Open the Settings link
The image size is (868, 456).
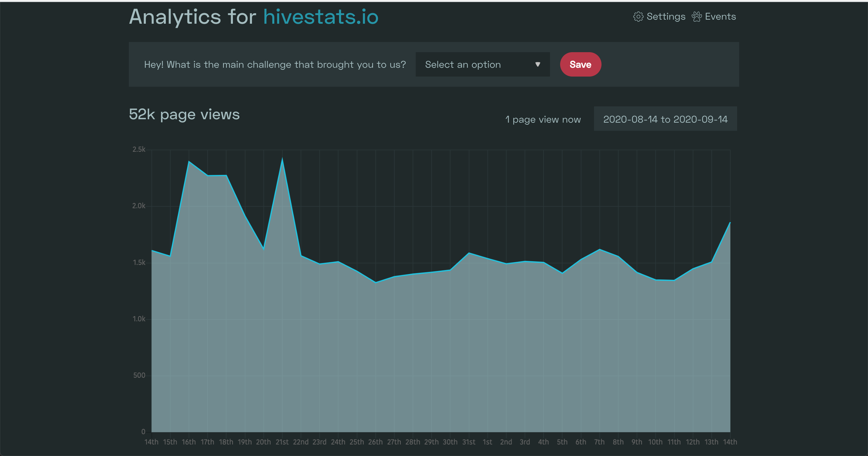pyautogui.click(x=659, y=17)
